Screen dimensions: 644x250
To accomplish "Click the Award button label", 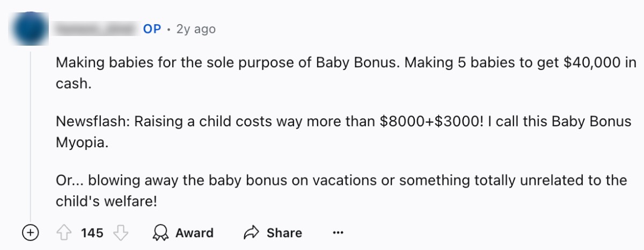I will 194,233.
